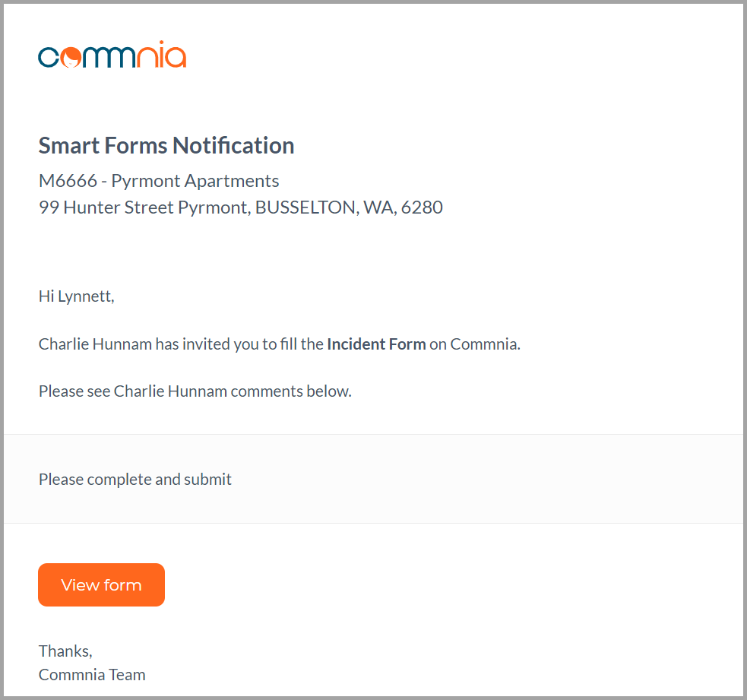
Task: Click the face icon inside the logo's letter o
Action: coord(71,58)
